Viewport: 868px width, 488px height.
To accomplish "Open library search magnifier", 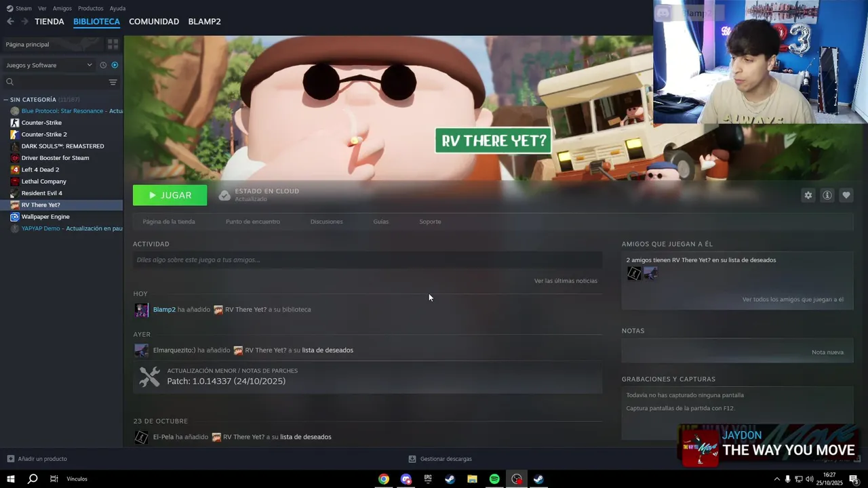I will point(10,82).
